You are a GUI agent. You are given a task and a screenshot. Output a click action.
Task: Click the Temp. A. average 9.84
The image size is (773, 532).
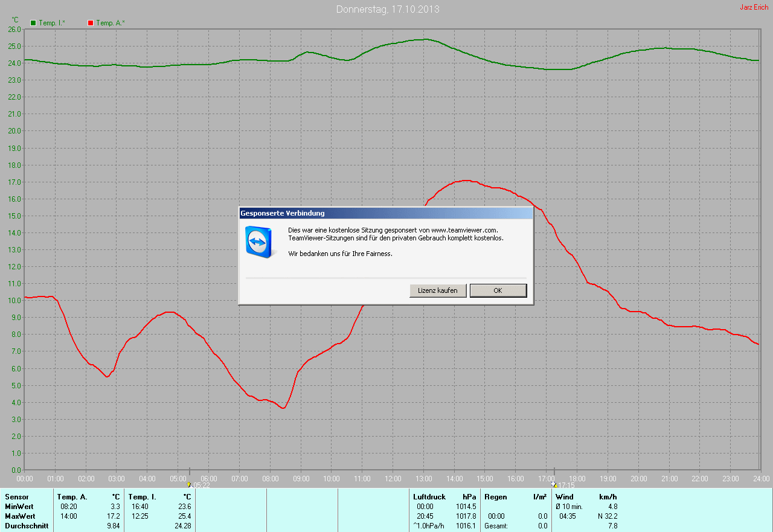click(114, 526)
